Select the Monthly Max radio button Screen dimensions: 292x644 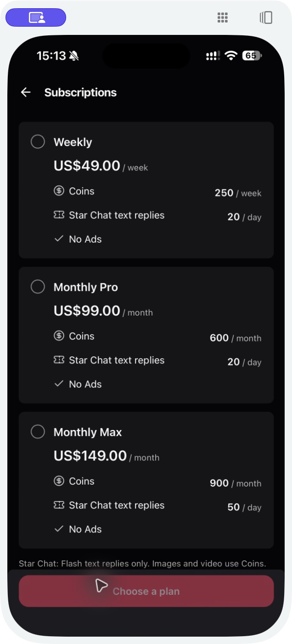[38, 432]
